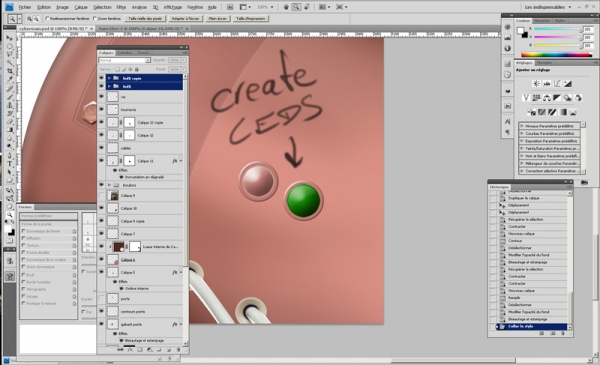Add a Hue/Saturation adjustment icon
The height and width of the screenshot is (365, 600).
coord(536,98)
